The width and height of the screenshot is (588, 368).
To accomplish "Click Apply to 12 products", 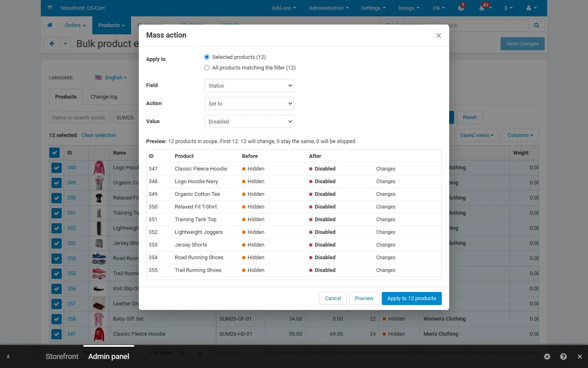I will point(412,298).
